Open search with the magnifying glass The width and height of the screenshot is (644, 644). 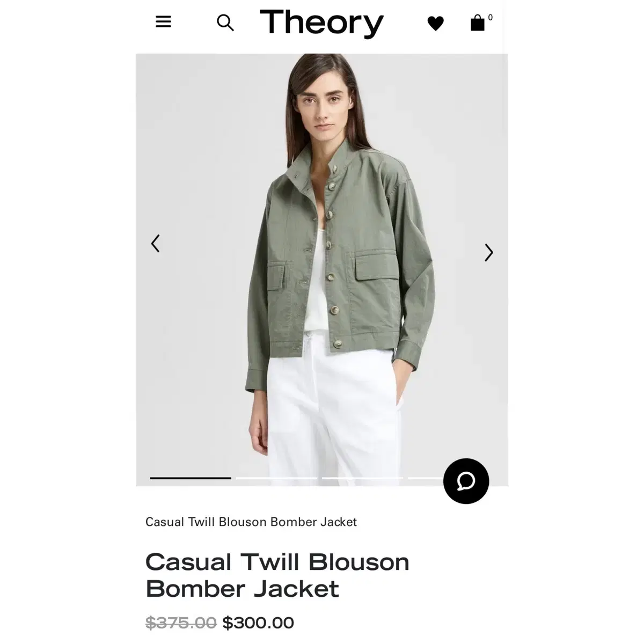tap(225, 23)
